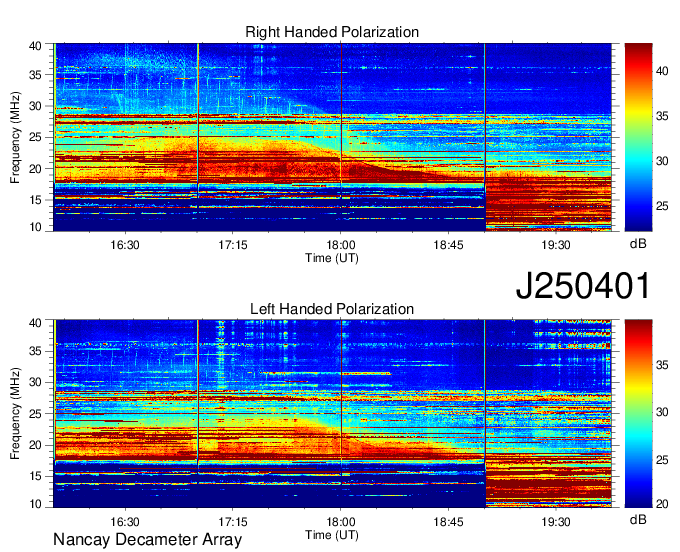Click the 30 dB label on the top color bar
The width and height of the screenshot is (680, 552).
662,161
